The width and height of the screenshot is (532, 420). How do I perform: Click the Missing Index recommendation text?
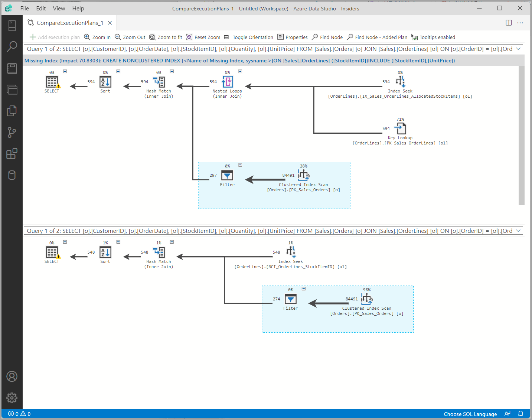[239, 61]
